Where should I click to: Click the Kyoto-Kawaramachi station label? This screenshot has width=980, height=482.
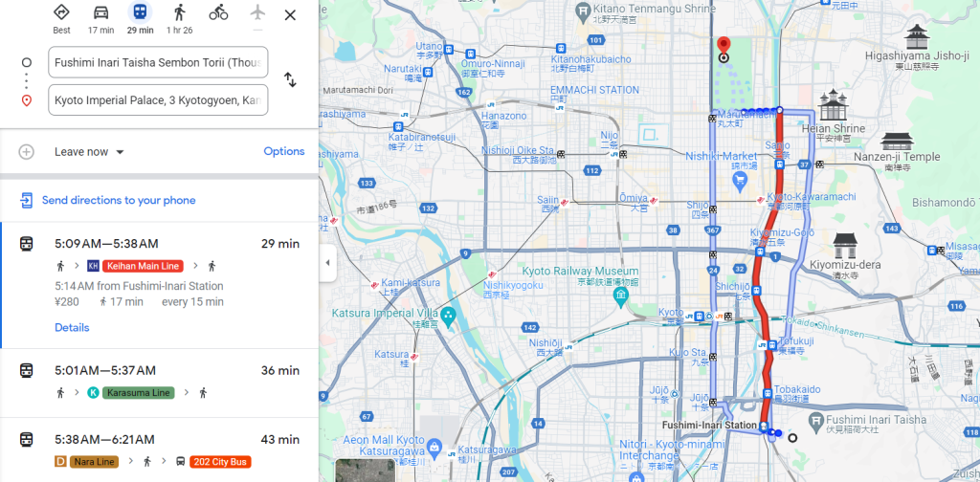pyautogui.click(x=812, y=201)
